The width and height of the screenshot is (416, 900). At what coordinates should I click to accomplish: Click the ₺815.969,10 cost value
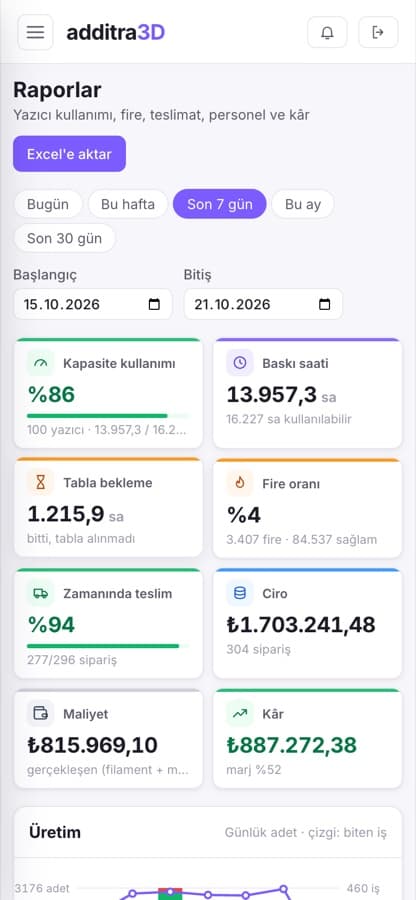pos(92,746)
